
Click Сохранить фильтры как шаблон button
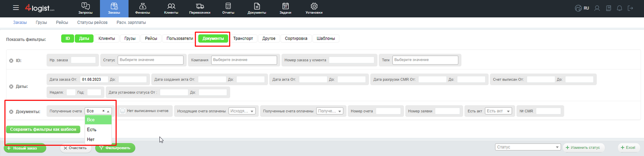pyautogui.click(x=43, y=129)
